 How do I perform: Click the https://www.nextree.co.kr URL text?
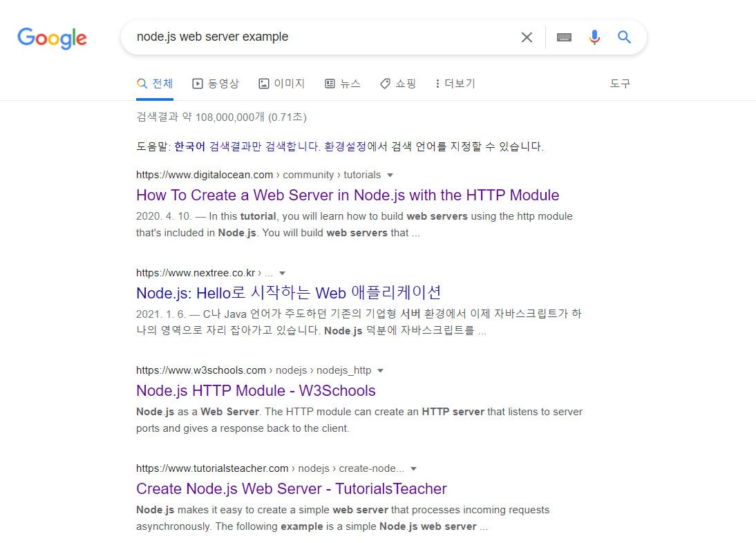(196, 273)
